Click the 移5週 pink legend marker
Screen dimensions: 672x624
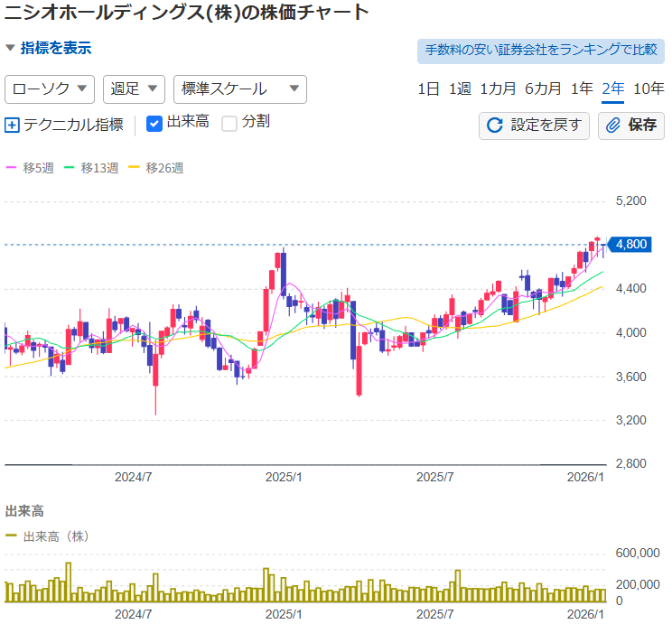click(12, 168)
